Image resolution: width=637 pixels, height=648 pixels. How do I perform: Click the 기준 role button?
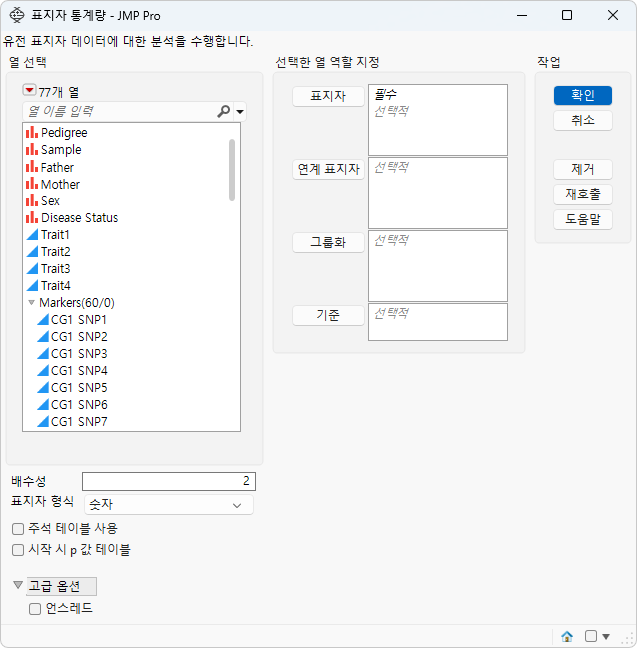click(x=328, y=315)
